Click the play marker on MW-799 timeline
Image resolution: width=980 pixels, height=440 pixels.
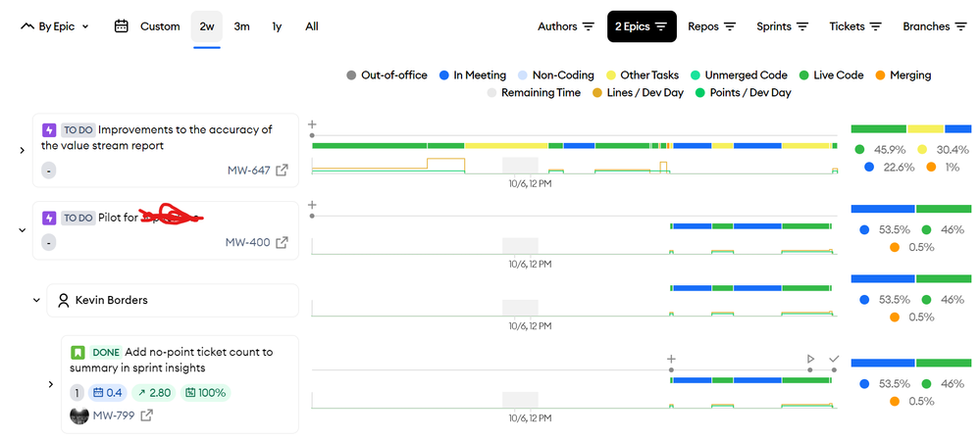click(810, 360)
